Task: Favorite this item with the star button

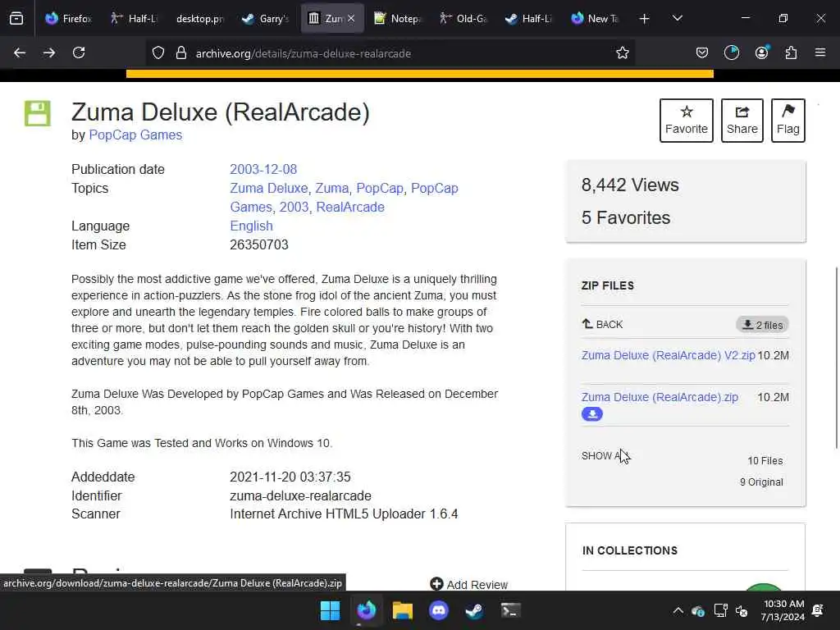Action: click(687, 121)
